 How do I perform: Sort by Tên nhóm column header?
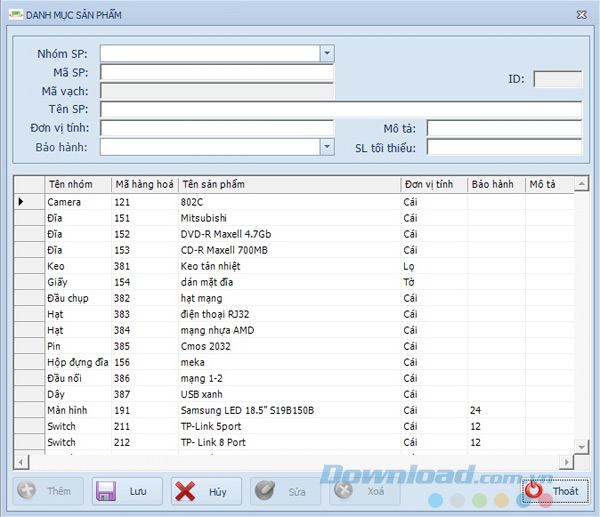tap(78, 185)
